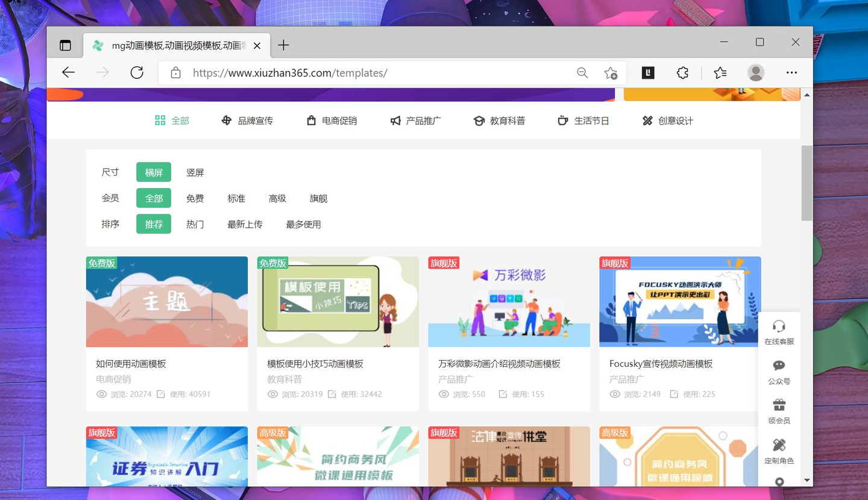The height and width of the screenshot is (500, 868).
Task: Open browser settings and more menu
Action: (791, 73)
